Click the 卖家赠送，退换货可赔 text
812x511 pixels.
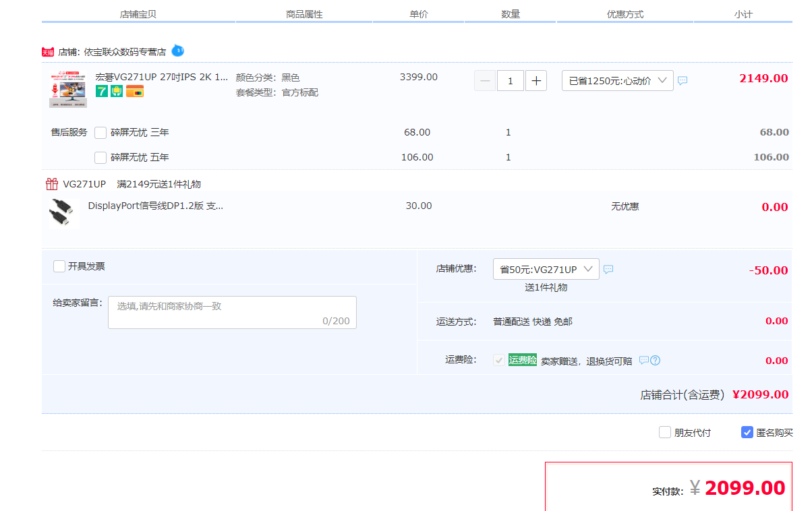click(x=587, y=361)
